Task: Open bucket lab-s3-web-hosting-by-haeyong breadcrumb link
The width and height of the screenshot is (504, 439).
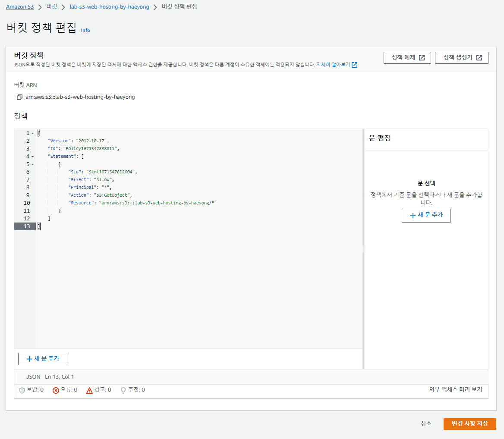Action: click(x=109, y=6)
